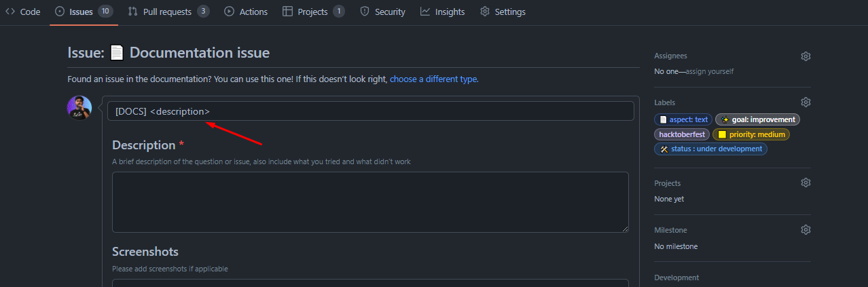This screenshot has height=287, width=868.
Task: Click the user avatar next to title
Action: point(79,108)
